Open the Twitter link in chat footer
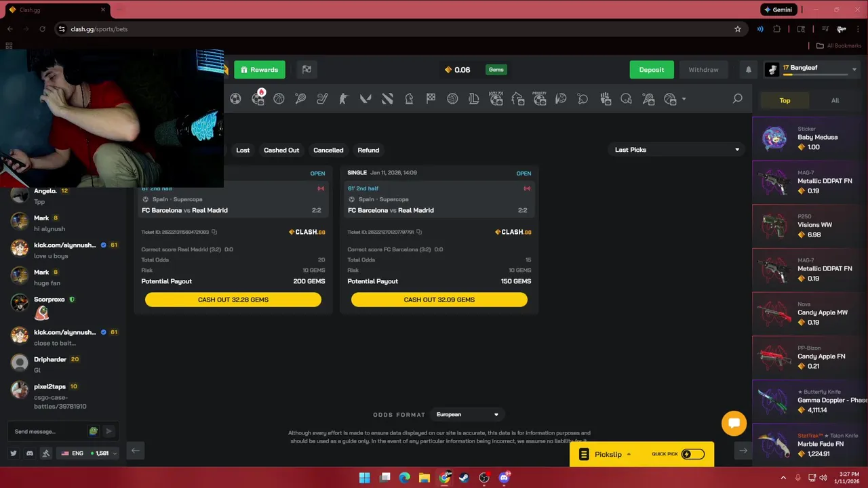The image size is (868, 488). 14,453
